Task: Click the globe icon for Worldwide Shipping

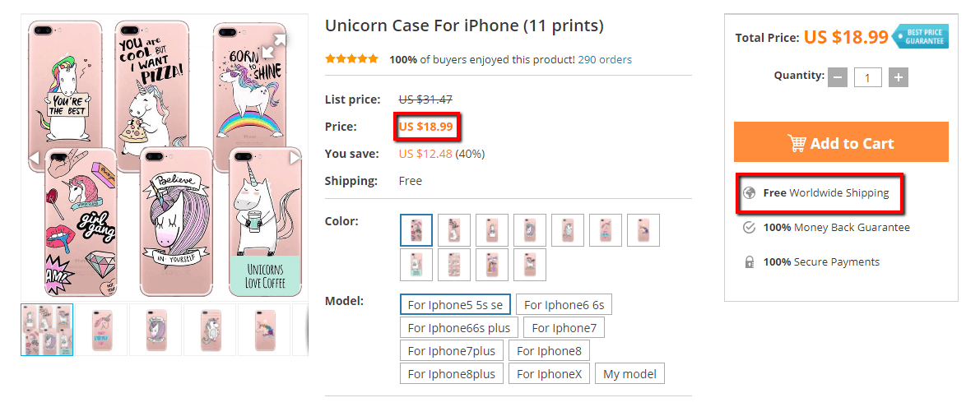Action: coord(749,193)
